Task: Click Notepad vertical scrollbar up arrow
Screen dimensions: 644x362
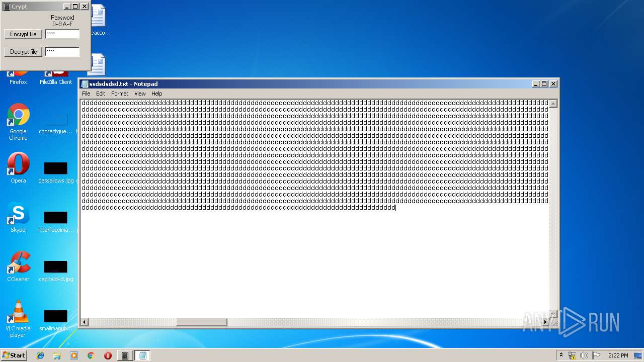Action: (x=553, y=104)
